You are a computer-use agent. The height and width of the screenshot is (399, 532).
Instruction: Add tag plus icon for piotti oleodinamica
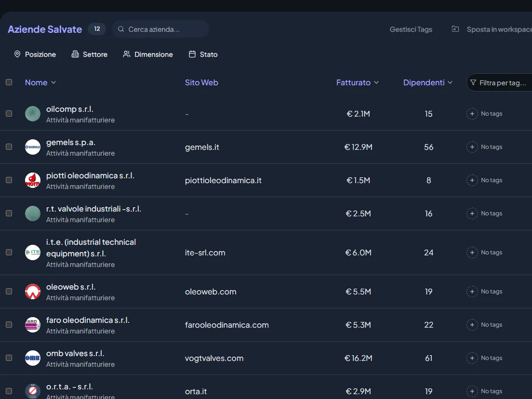472,180
